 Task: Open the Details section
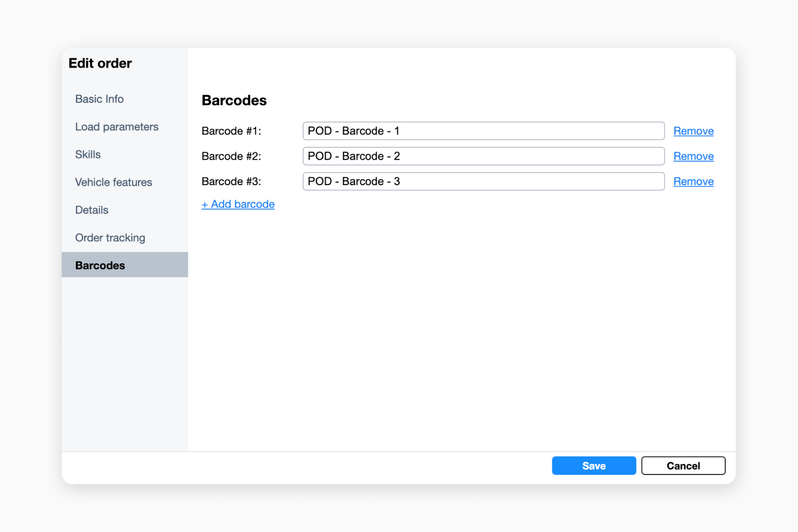click(x=92, y=210)
